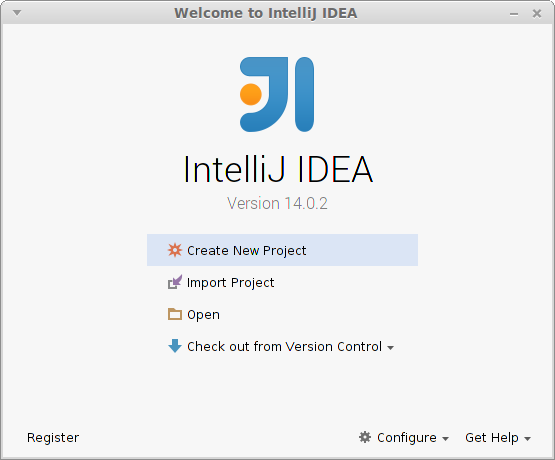
Task: Choose the Open label
Action: click(x=203, y=315)
